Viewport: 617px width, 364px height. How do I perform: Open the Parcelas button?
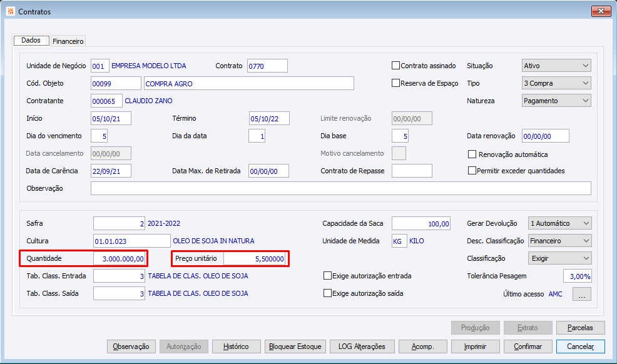coord(581,328)
